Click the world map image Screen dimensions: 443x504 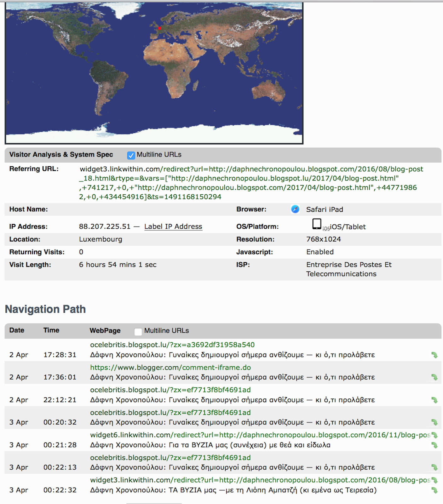click(154, 73)
